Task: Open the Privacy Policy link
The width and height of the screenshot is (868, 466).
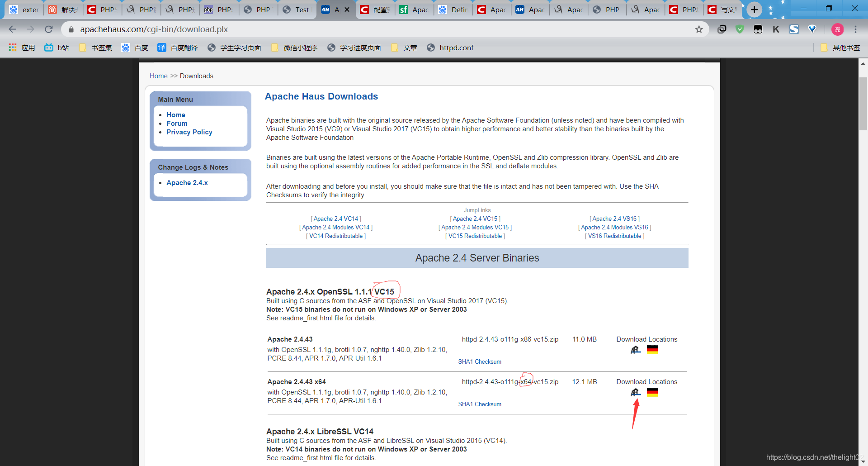Action: click(189, 132)
